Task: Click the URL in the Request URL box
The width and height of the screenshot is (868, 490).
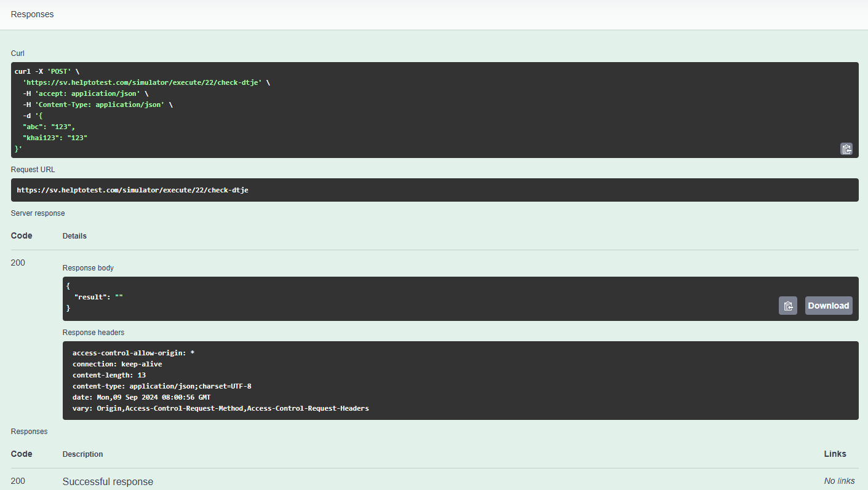Action: 132,190
